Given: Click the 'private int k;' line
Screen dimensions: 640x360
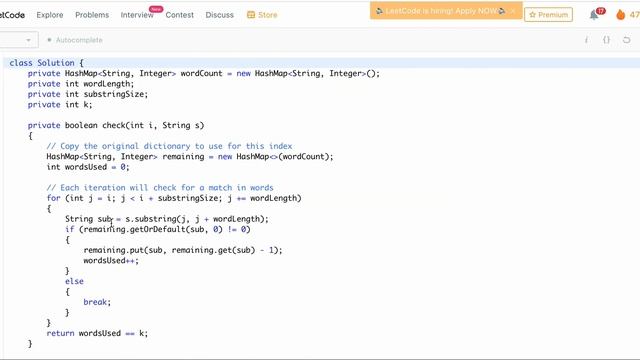Looking at the screenshot, I should pyautogui.click(x=60, y=104).
